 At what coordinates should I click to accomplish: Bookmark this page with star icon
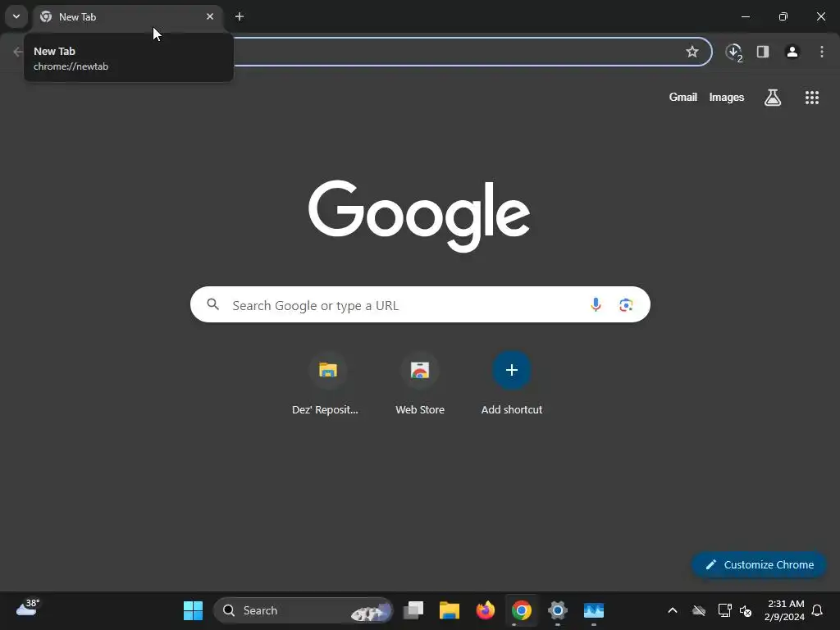point(692,52)
